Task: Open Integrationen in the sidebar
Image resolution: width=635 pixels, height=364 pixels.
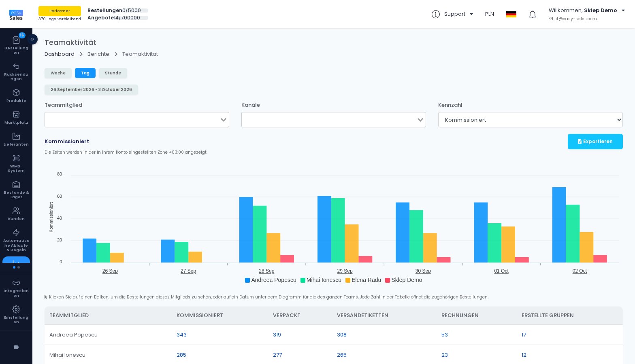Action: (x=16, y=288)
